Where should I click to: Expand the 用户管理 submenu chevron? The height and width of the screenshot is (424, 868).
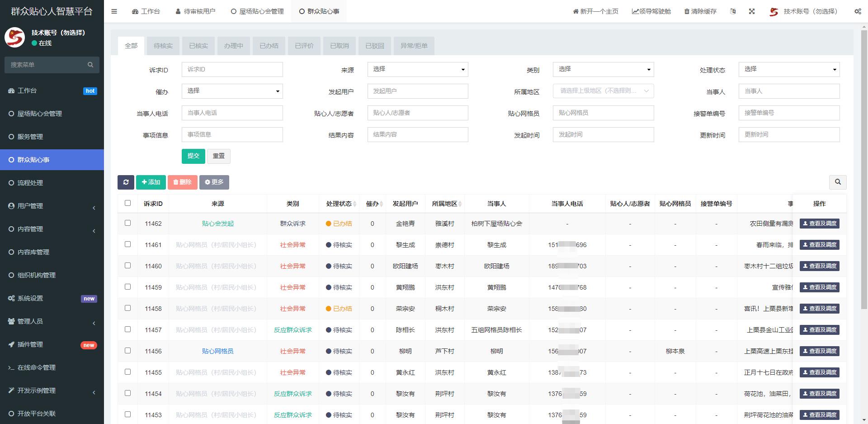[94, 208]
